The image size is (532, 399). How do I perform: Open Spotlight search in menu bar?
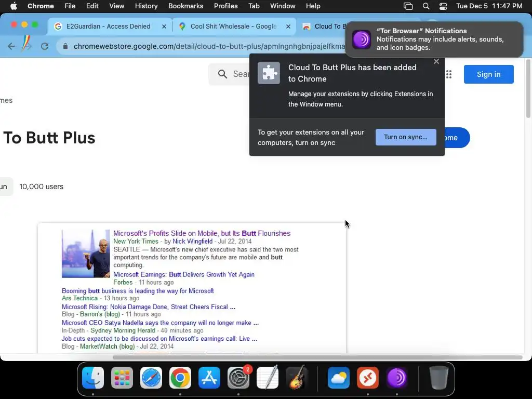pos(426,6)
